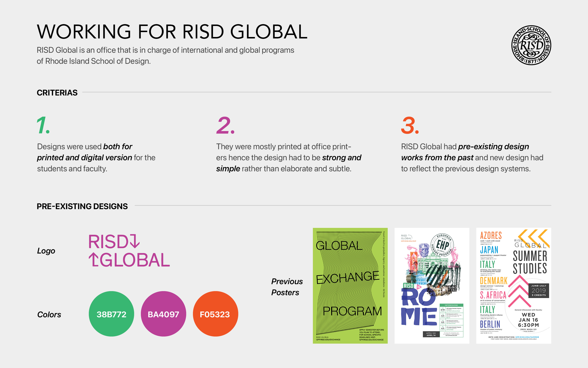
Task: Click 'SUMMER STUDIES' text on third poster
Action: (x=530, y=262)
